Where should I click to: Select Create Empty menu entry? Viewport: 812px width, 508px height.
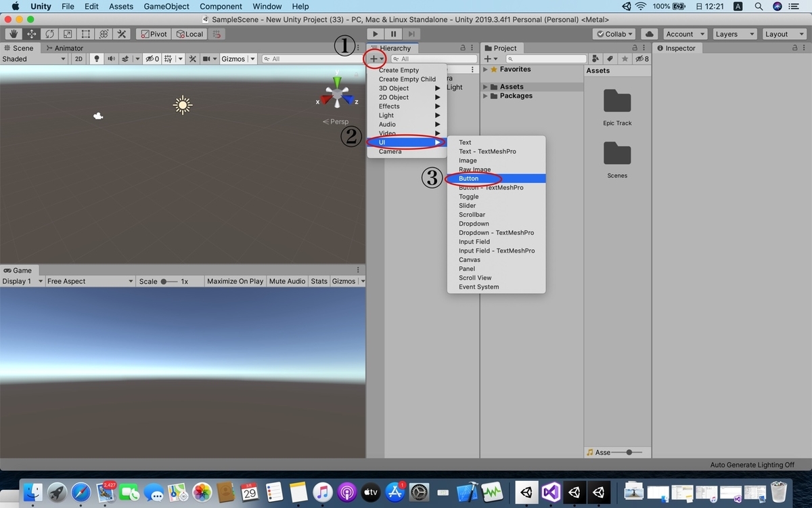tap(407, 70)
